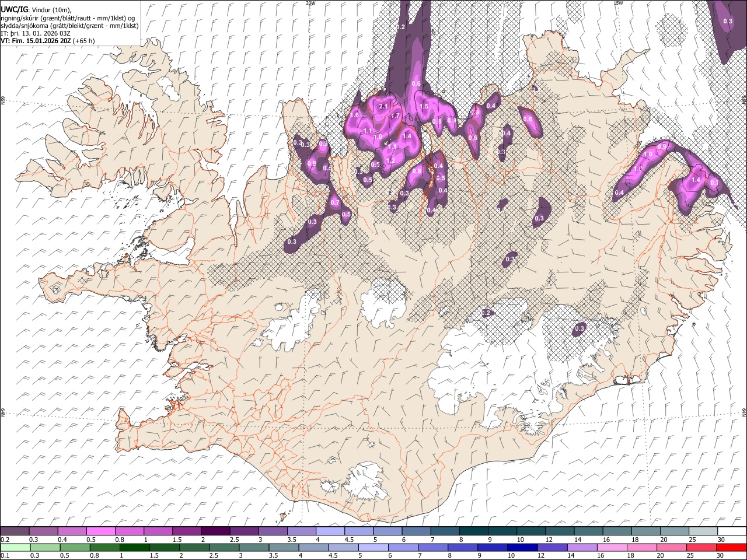Click the lavender 4 swatch in upper legend
This screenshot has height=560, width=747.
(330, 531)
